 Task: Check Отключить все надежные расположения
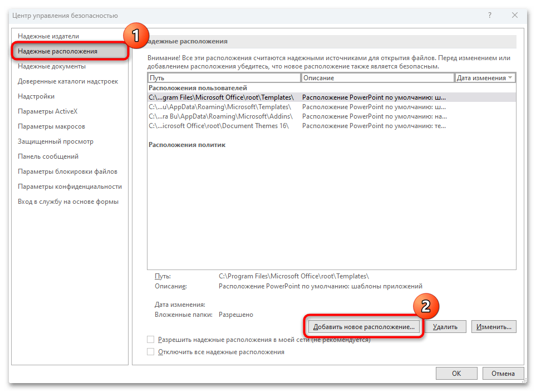150,351
